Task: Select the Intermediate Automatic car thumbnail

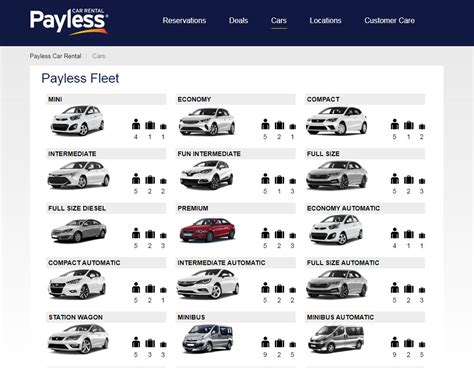Action: [208, 284]
